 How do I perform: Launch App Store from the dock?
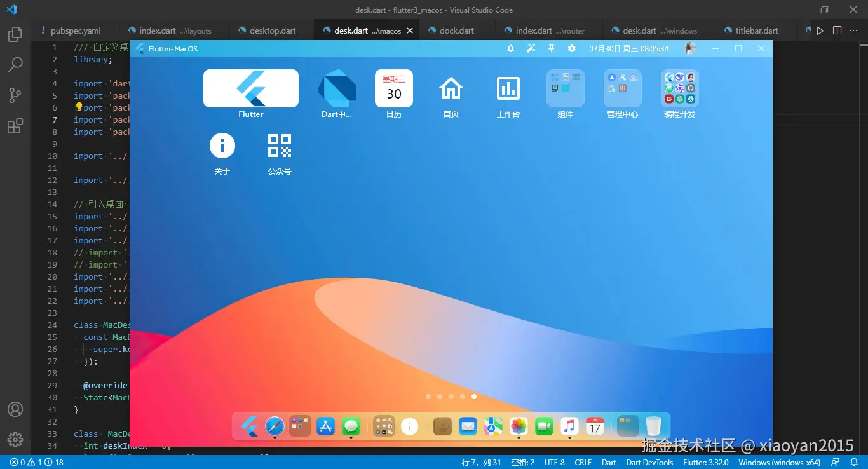325,426
